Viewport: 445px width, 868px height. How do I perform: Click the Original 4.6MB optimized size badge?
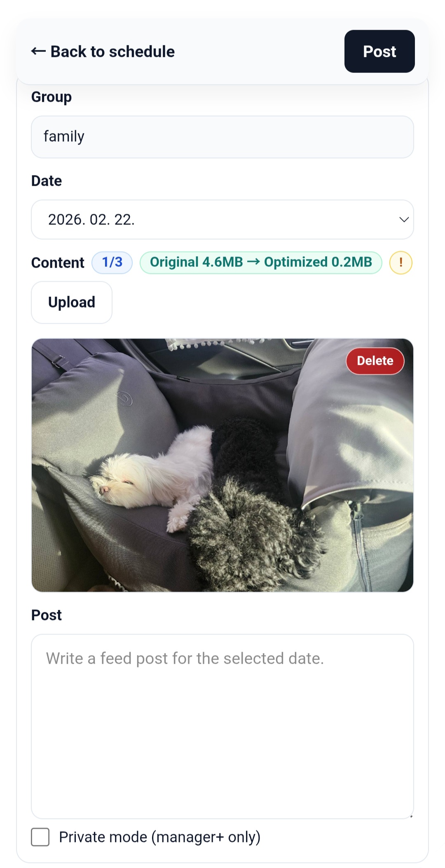tap(261, 262)
